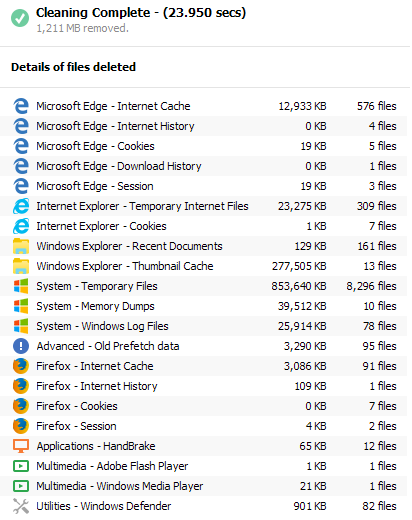Click the System Temporary Files Windows icon
This screenshot has width=412, height=520.
(21, 286)
